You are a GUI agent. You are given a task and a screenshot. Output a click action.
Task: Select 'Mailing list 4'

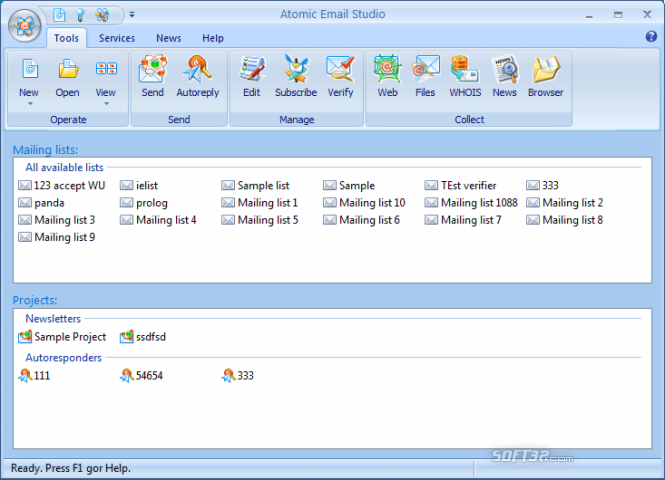click(158, 220)
